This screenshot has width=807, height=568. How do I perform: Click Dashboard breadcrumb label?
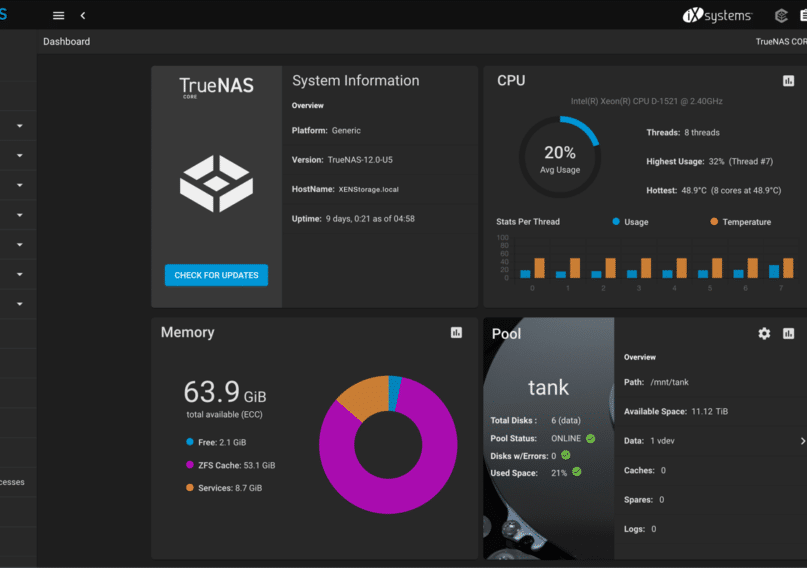tap(66, 42)
